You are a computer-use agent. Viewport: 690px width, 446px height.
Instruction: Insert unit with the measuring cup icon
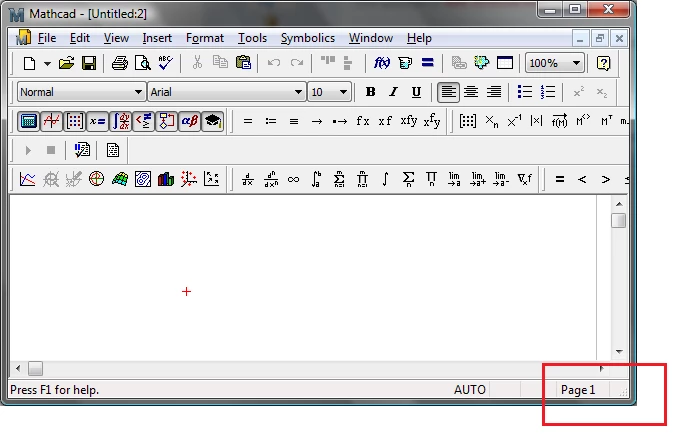(404, 63)
